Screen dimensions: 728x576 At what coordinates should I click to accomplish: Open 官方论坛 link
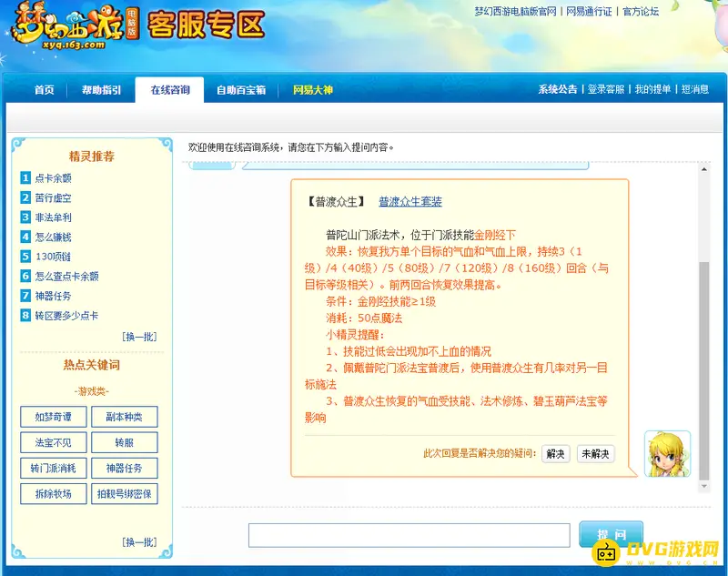point(641,11)
